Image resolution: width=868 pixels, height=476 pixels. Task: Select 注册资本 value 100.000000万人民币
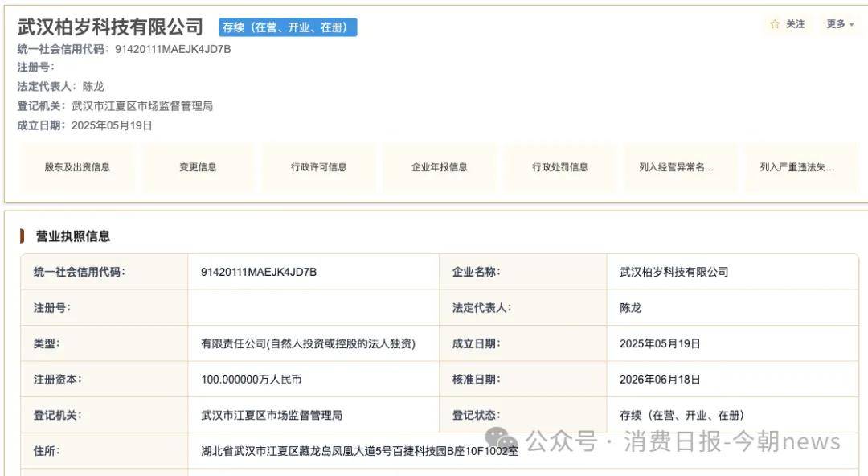click(x=252, y=380)
